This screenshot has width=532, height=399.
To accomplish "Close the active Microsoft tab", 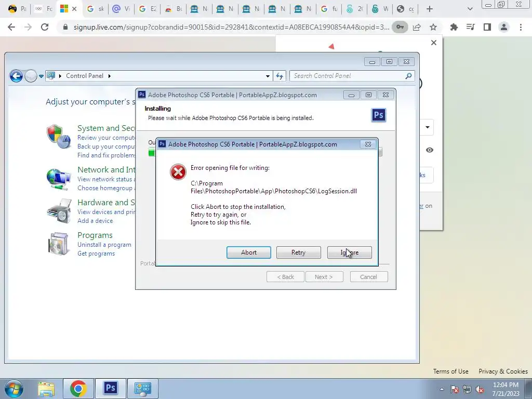I will (x=75, y=9).
